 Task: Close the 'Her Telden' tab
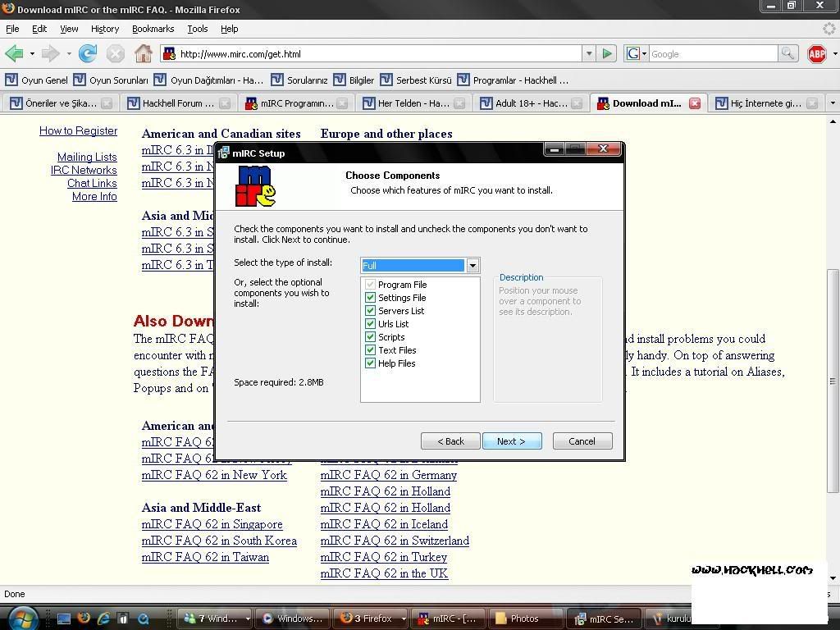459,103
